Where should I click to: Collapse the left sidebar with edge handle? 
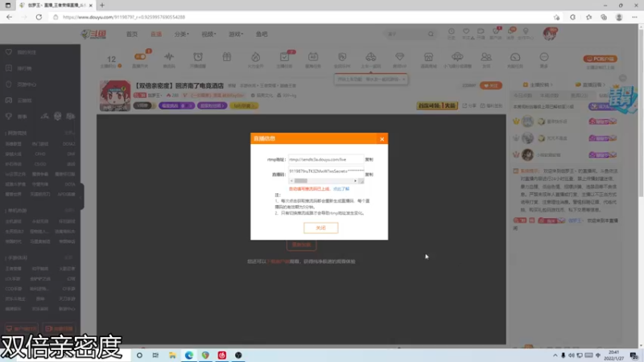[82, 196]
